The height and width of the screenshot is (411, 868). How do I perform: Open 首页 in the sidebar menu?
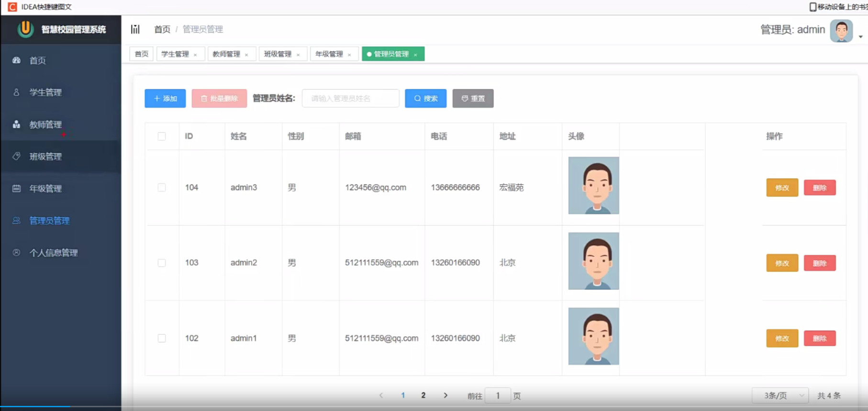point(61,60)
